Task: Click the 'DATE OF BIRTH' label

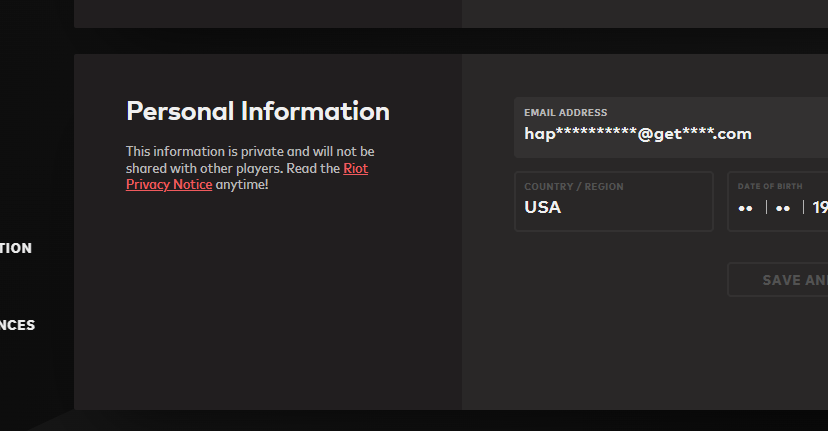Action: coord(770,187)
